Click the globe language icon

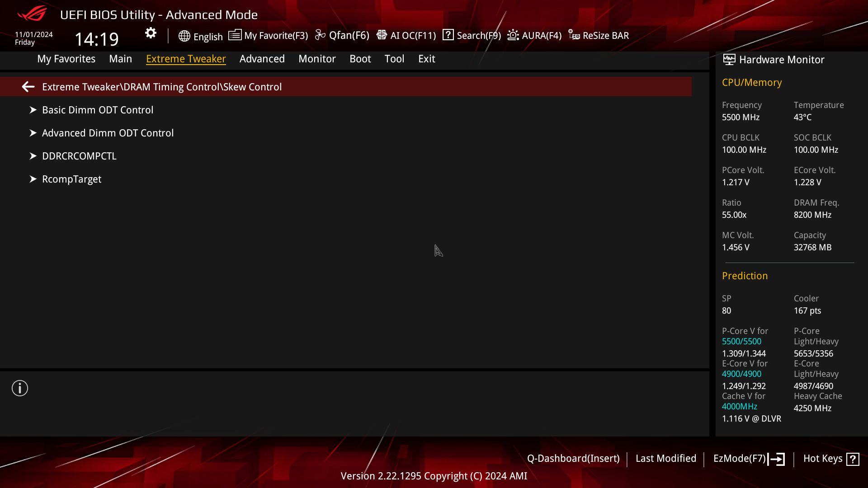click(x=184, y=36)
